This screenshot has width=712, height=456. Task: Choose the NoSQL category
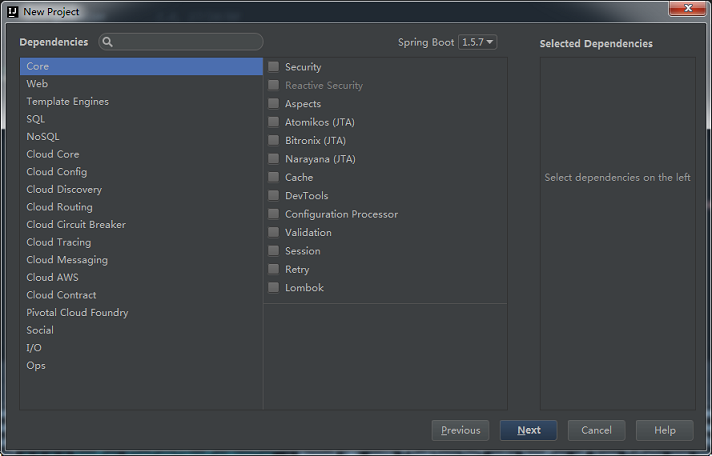[141, 137]
